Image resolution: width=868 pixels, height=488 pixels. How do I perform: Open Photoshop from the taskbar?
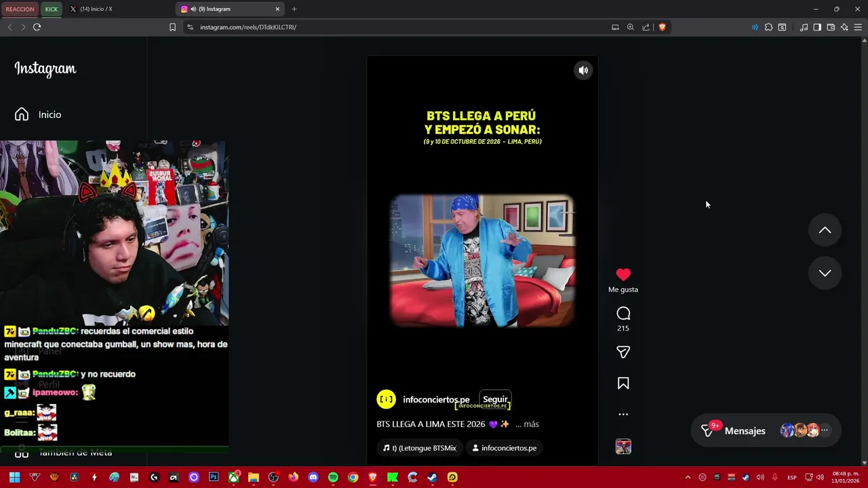[214, 477]
